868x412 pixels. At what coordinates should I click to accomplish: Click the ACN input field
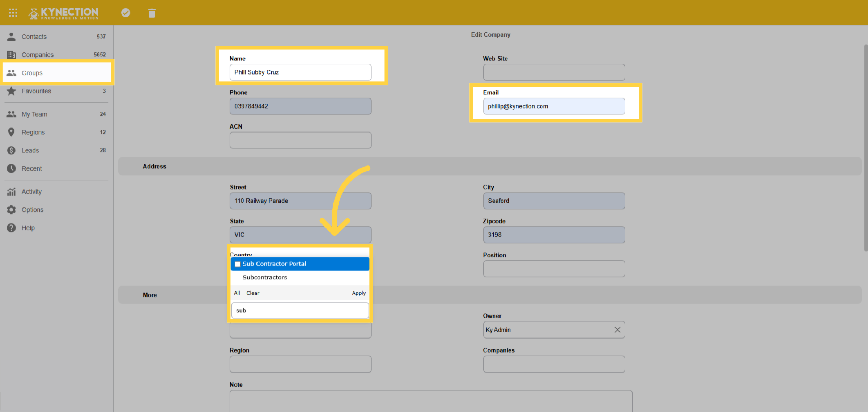301,140
